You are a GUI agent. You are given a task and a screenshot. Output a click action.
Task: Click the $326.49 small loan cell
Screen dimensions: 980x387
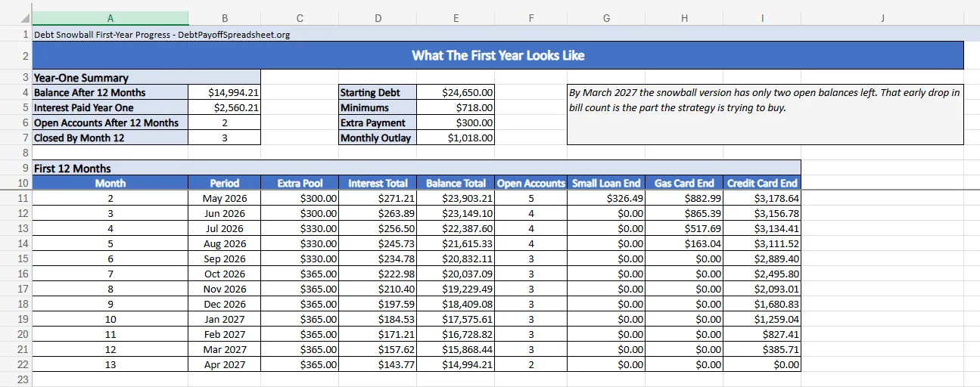(606, 198)
